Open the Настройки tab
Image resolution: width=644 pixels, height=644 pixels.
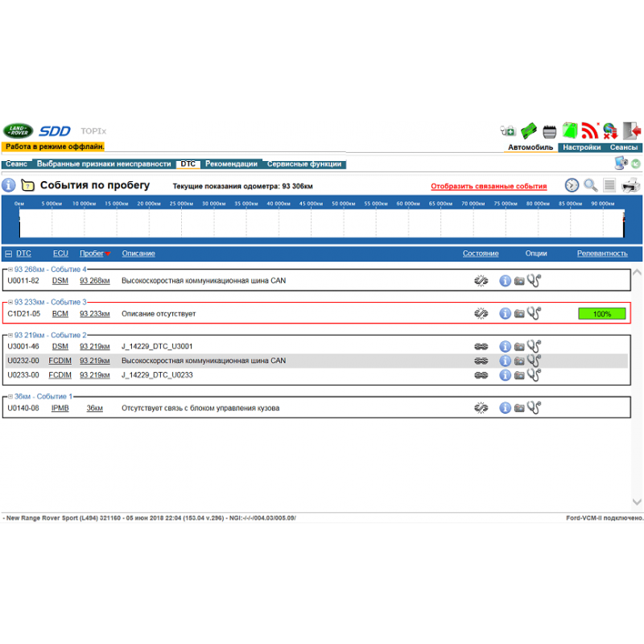click(581, 147)
